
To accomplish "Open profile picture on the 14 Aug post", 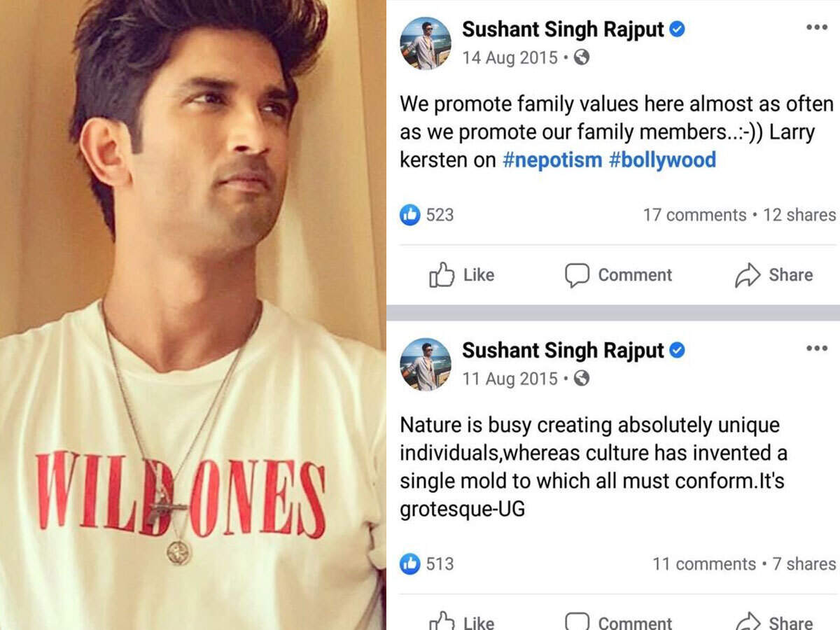I will [426, 43].
